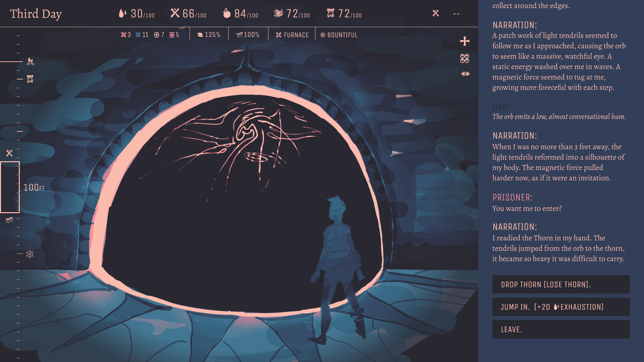This screenshot has width=644, height=362.
Task: Open the four-circles inventory icon
Action: click(465, 59)
